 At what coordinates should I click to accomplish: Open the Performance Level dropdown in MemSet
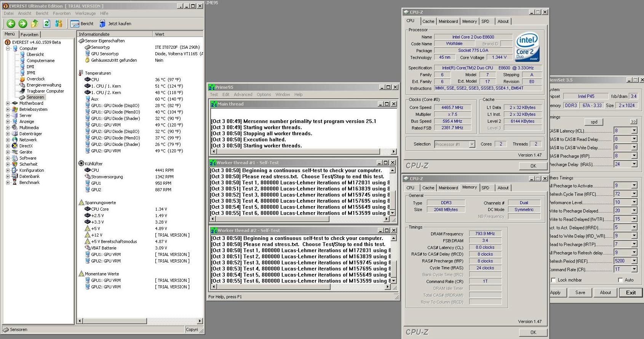(x=634, y=202)
